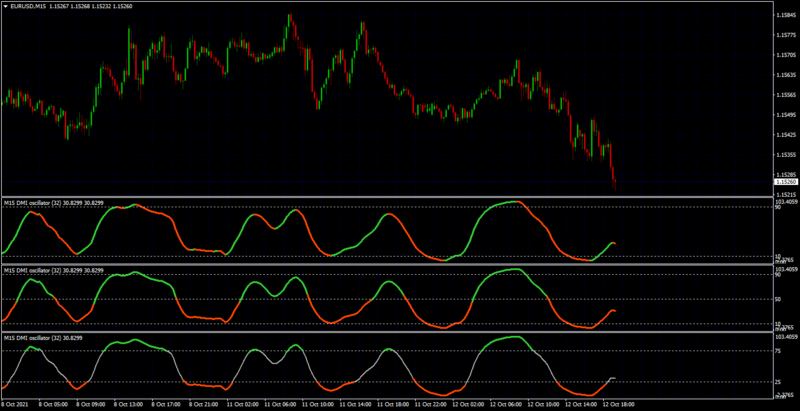
Task: Click DMI oscillator label in pane with 50 level
Action: click(54, 270)
